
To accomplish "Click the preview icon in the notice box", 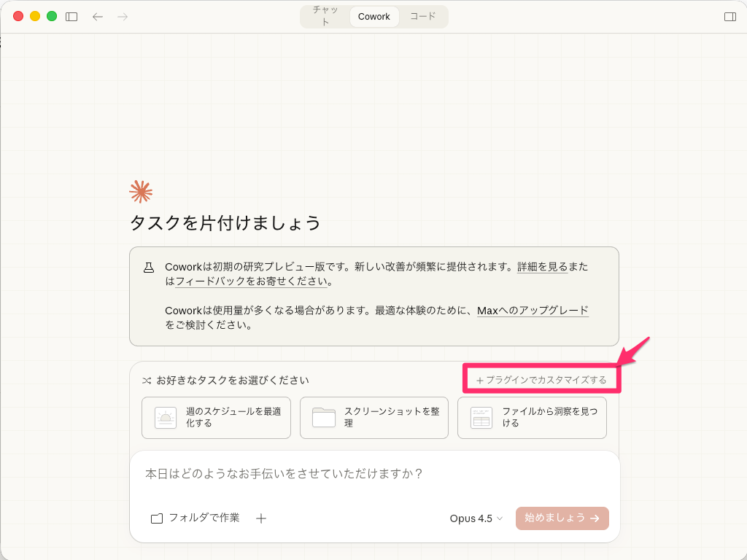I will tap(150, 267).
